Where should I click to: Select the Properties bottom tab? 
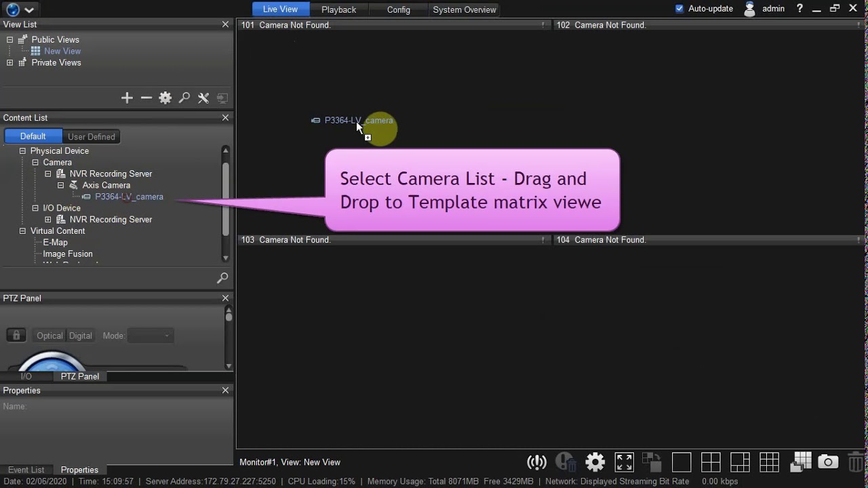[79, 470]
